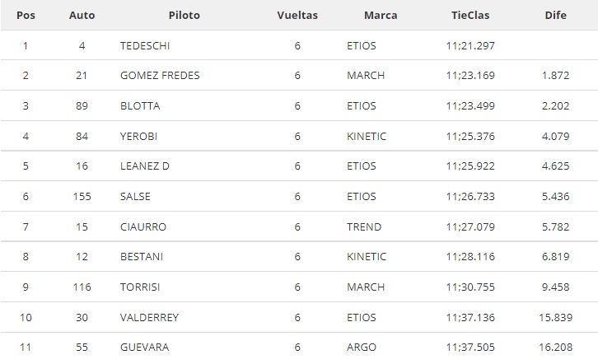Select the Marca column header
598x364 pixels.
tap(381, 16)
